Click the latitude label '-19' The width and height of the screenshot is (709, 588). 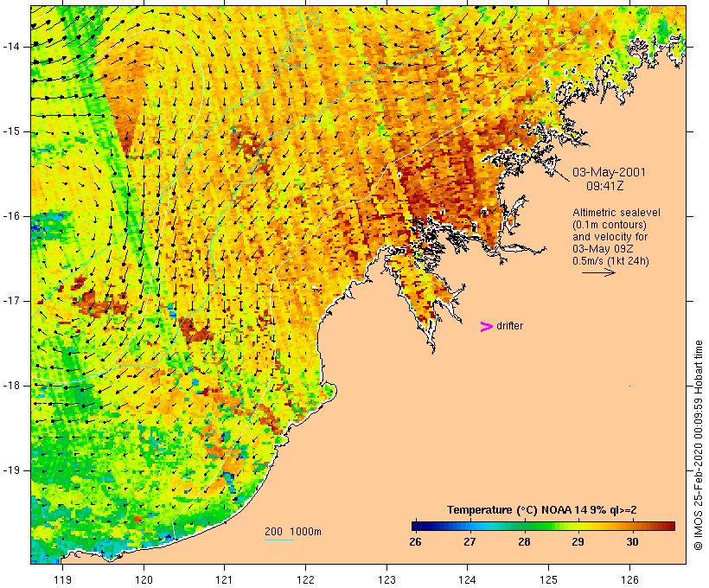coord(11,470)
